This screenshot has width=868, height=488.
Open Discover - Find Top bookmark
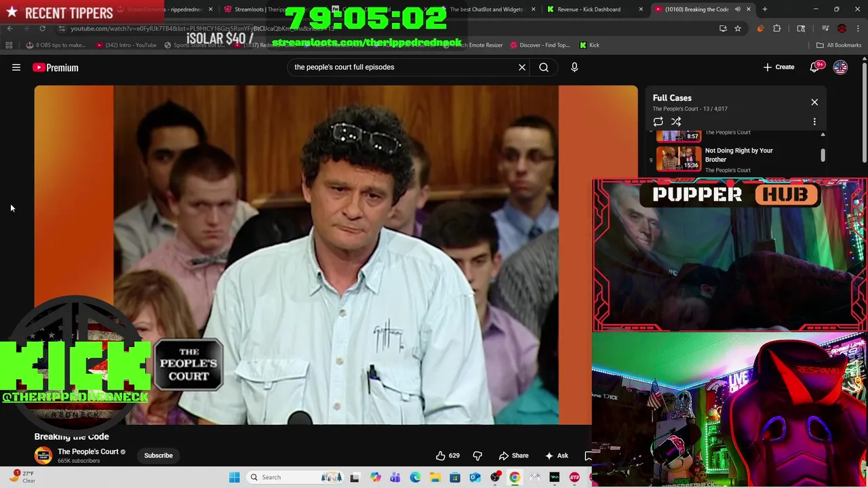(x=540, y=45)
